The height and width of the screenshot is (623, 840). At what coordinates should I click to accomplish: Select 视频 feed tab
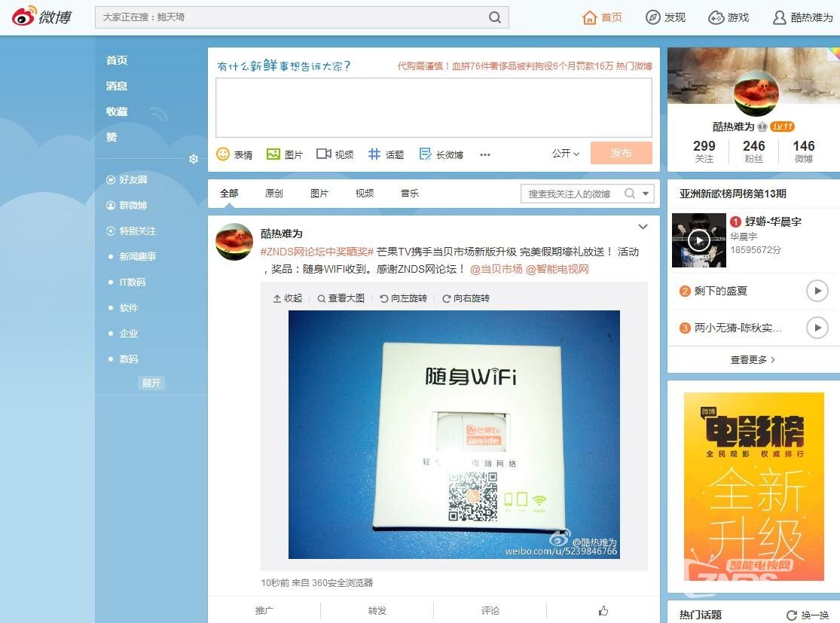[365, 194]
